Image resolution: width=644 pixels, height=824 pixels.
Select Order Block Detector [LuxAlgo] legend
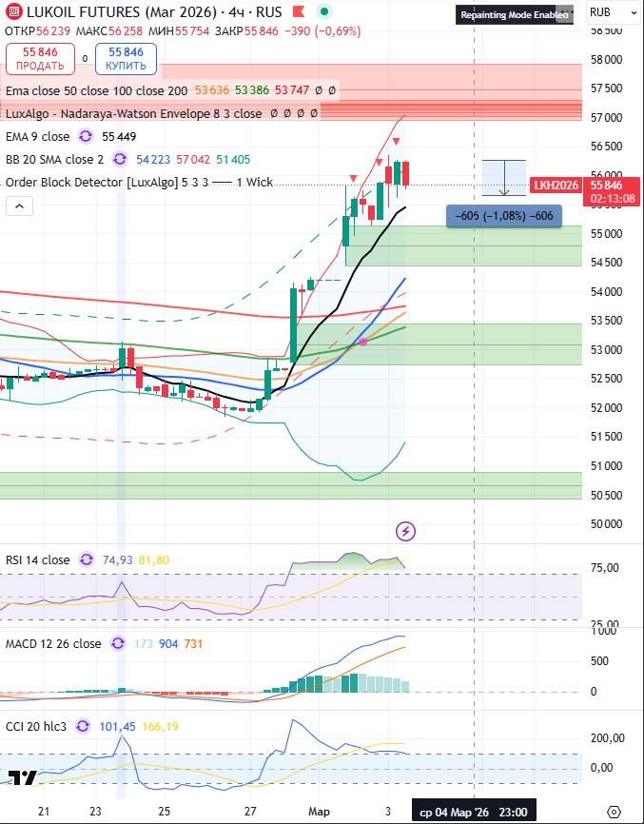coord(139,183)
